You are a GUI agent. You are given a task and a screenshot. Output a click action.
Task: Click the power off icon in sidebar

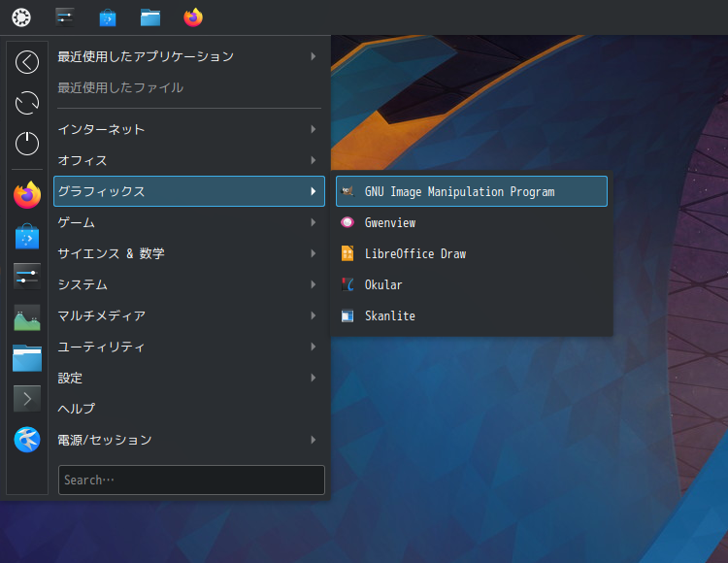click(x=27, y=143)
